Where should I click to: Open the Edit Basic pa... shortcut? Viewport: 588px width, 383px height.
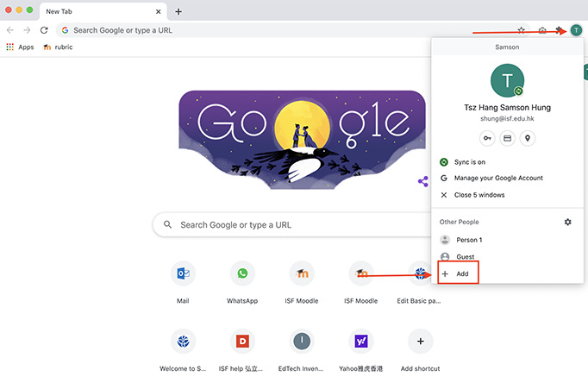(x=419, y=282)
